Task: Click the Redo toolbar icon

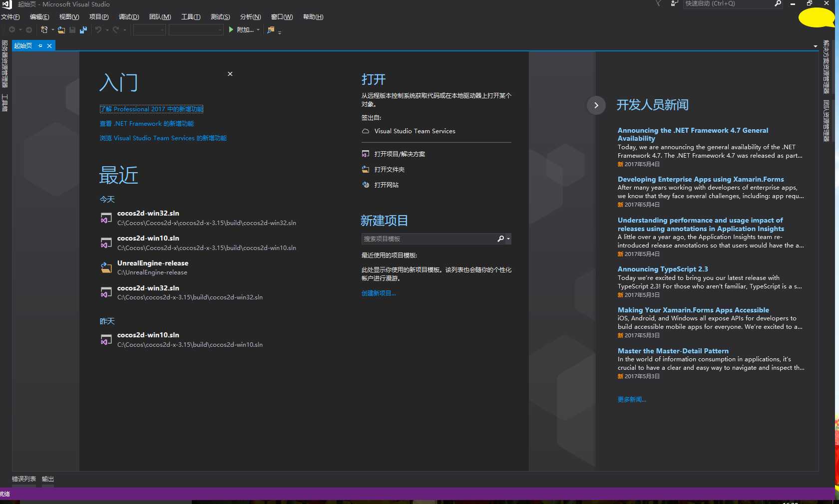Action: pos(116,30)
